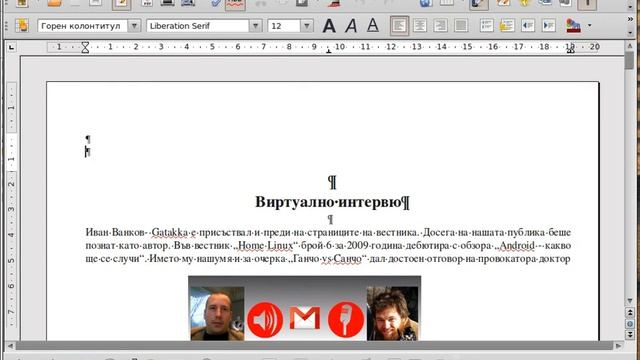Click the red speaker icon in the document image
This screenshot has height=360, width=640.
(265, 320)
